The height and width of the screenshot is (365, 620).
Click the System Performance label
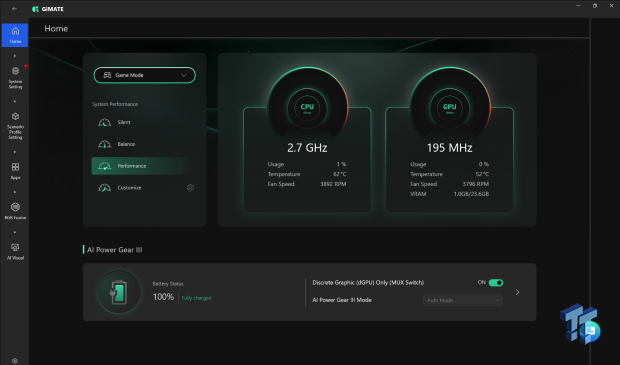click(115, 104)
